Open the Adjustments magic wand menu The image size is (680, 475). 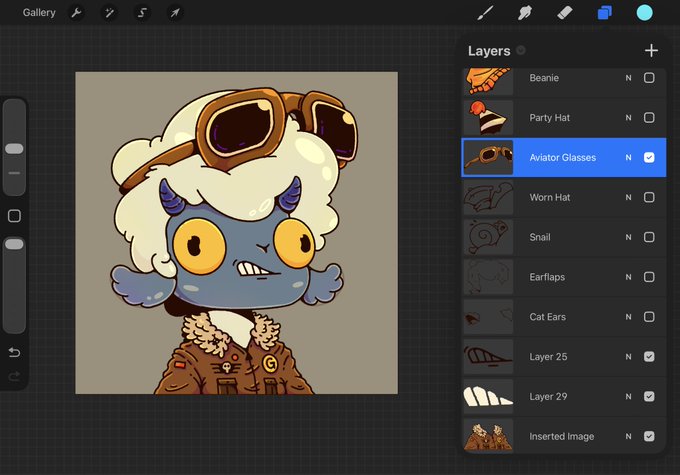pyautogui.click(x=109, y=13)
